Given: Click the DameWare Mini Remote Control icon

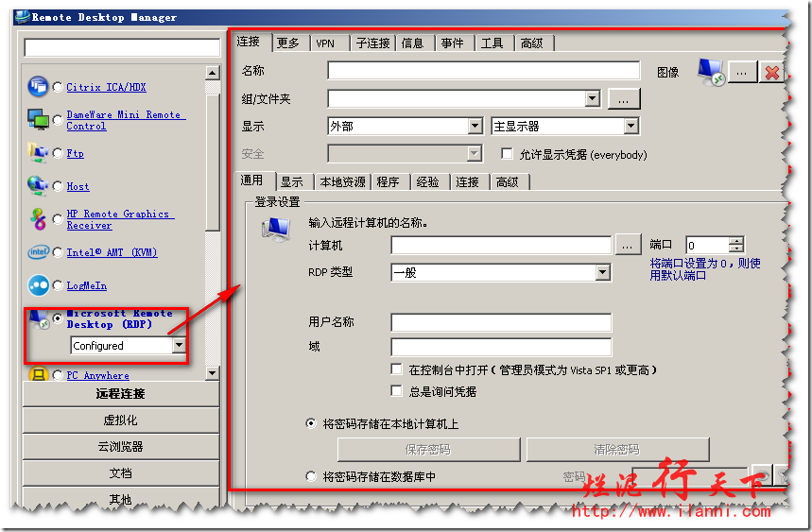Looking at the screenshot, I should tap(38, 120).
